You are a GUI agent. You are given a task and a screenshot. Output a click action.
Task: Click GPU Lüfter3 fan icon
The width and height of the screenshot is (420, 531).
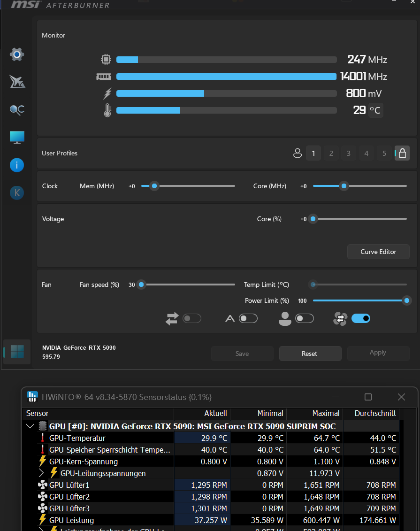[42, 508]
